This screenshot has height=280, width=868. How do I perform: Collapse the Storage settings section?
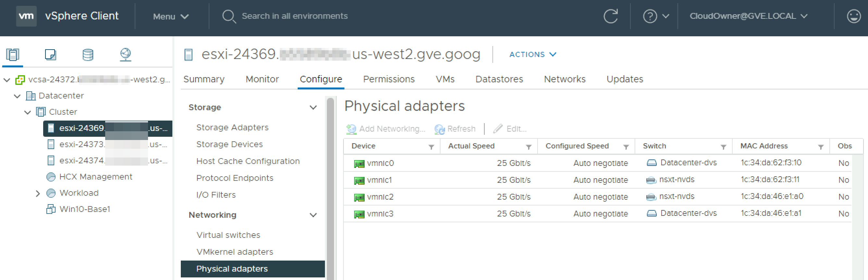[313, 108]
